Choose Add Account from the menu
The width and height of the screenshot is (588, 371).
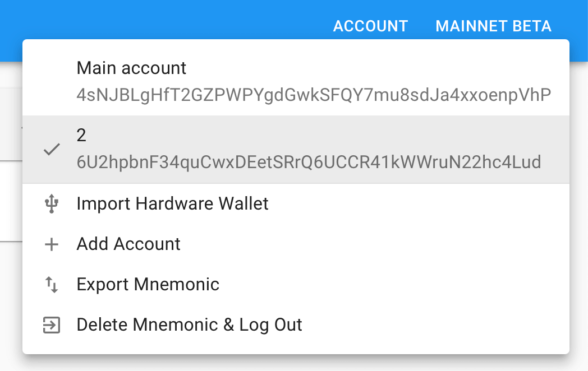tap(296, 244)
